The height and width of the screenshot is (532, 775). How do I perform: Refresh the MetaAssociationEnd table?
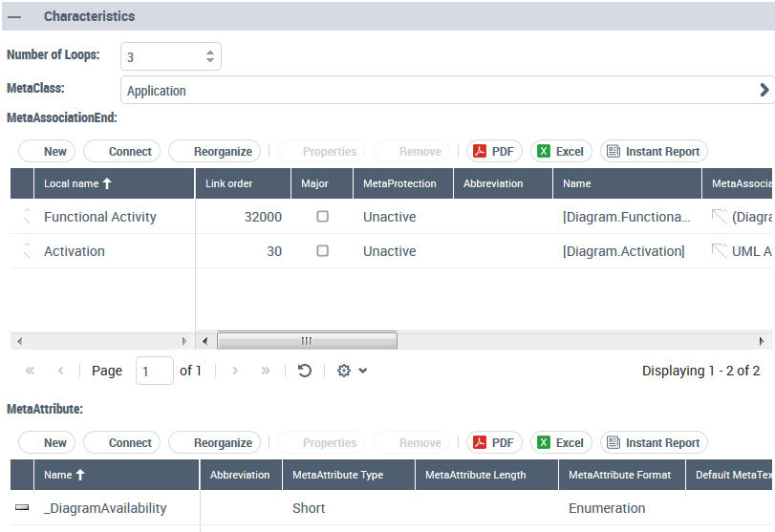[x=305, y=371]
